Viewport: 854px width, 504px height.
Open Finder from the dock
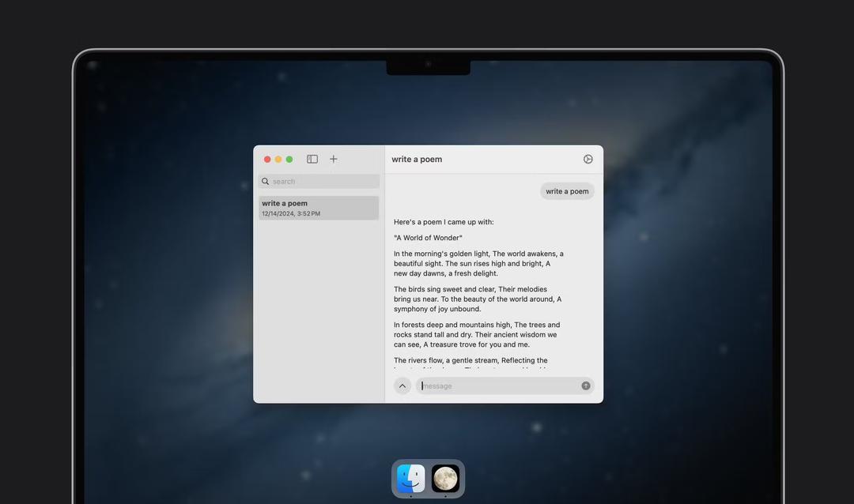410,479
